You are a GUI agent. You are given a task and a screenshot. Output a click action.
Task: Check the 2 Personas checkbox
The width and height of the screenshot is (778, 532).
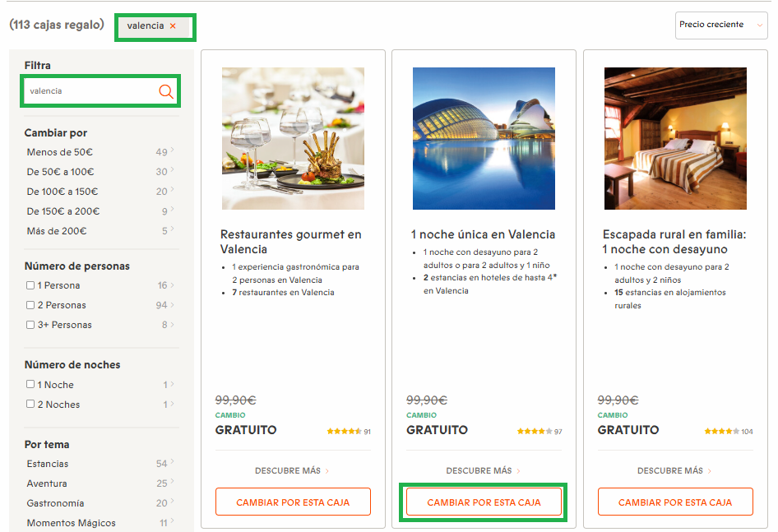30,306
